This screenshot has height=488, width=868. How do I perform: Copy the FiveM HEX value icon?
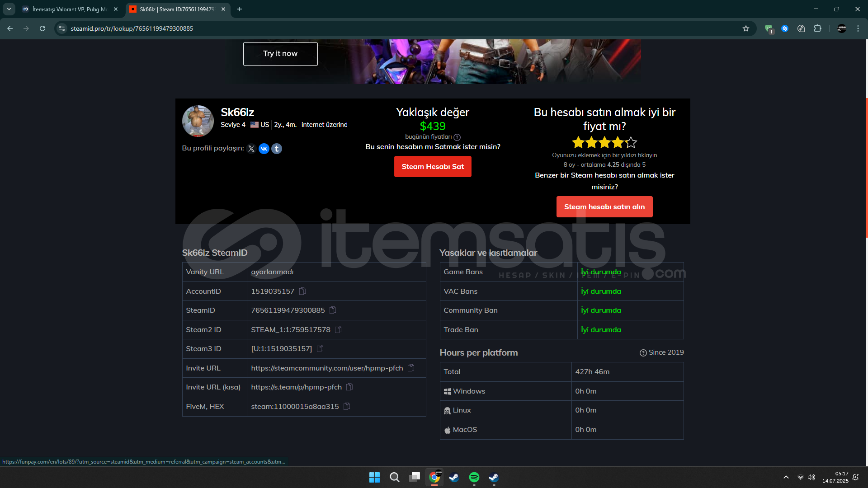click(x=347, y=406)
